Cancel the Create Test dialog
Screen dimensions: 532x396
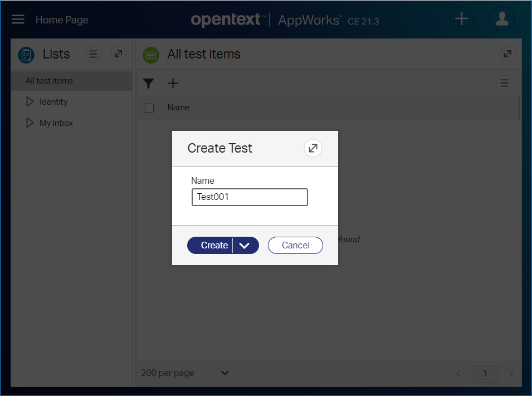(295, 246)
